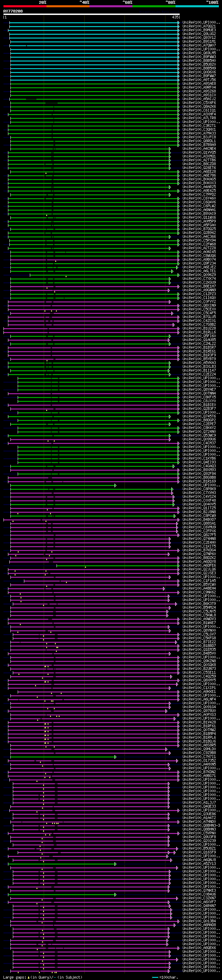The height and width of the screenshot is (980, 222).
Task: Select UniRef100_A3XMQ1 label
Action: [199, 156]
